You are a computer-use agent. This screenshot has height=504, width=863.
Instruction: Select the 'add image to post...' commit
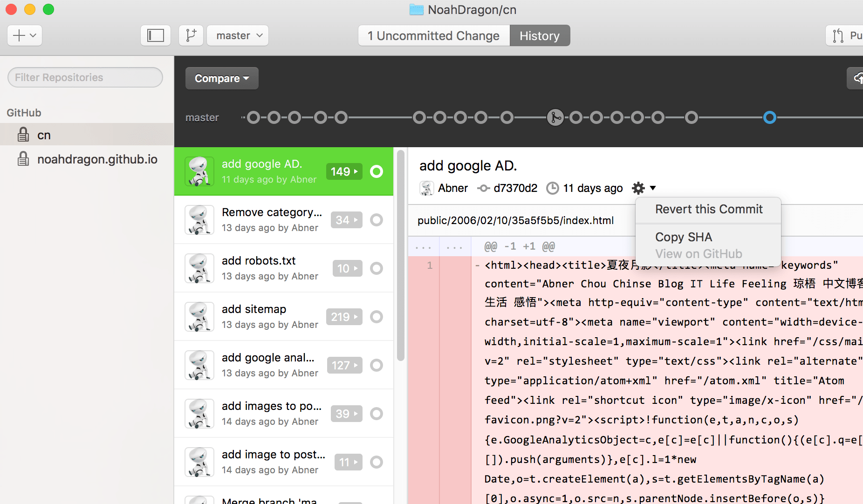coord(284,462)
